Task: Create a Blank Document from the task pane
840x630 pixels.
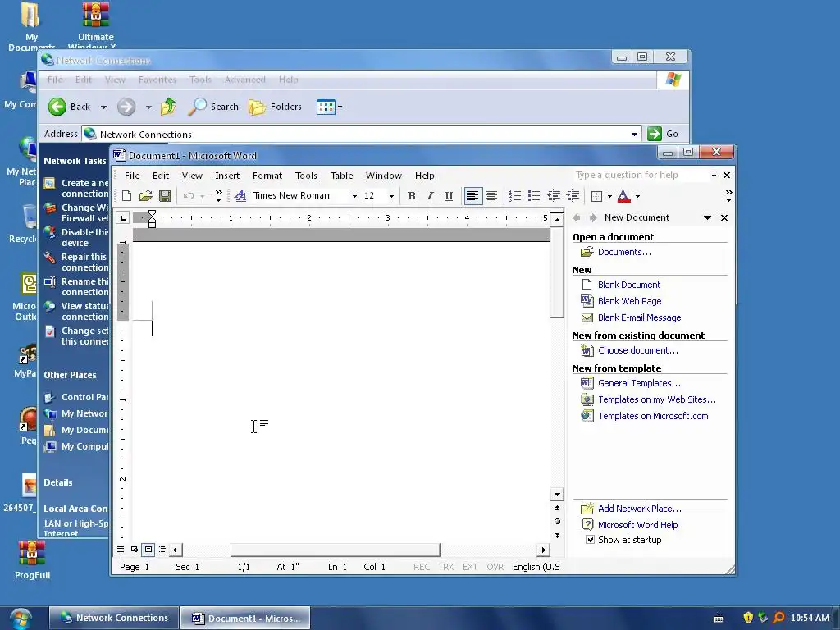Action: (x=629, y=285)
